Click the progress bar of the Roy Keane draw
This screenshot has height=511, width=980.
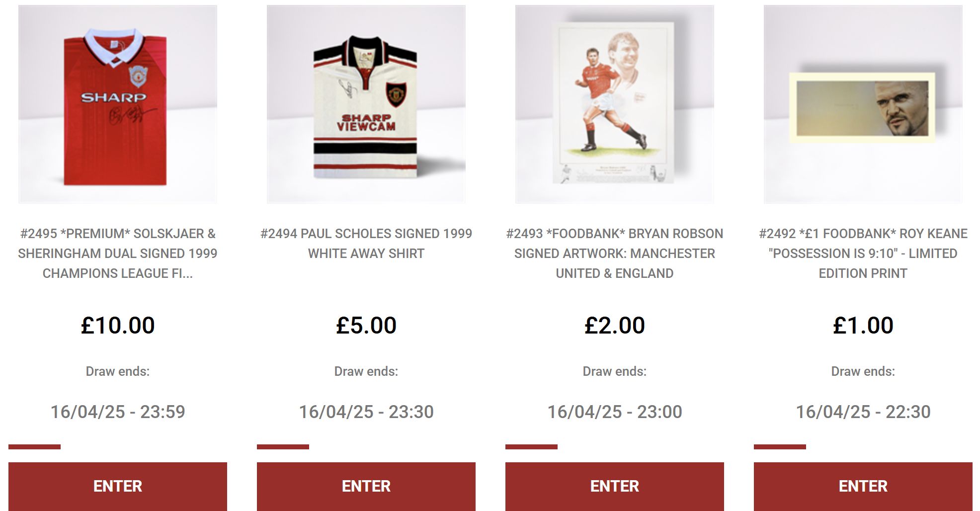pyautogui.click(x=780, y=447)
